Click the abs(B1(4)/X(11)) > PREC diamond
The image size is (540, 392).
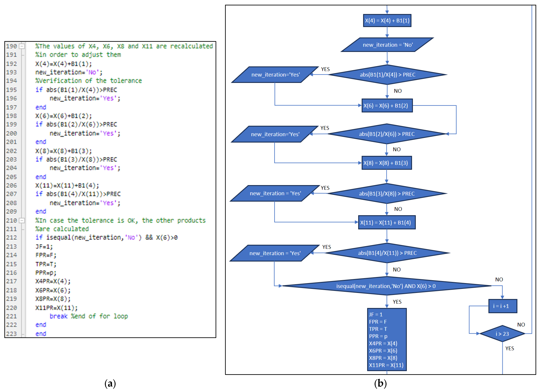click(x=387, y=253)
